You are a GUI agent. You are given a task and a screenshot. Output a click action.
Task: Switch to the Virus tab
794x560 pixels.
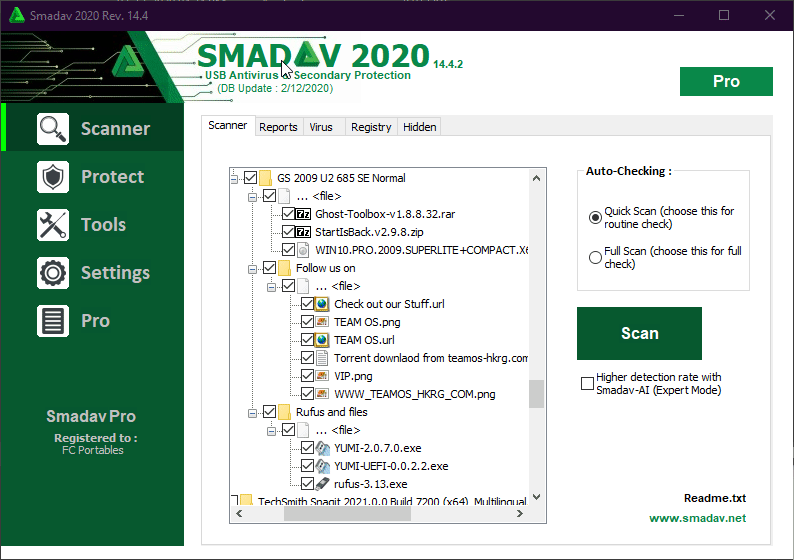[x=321, y=127]
